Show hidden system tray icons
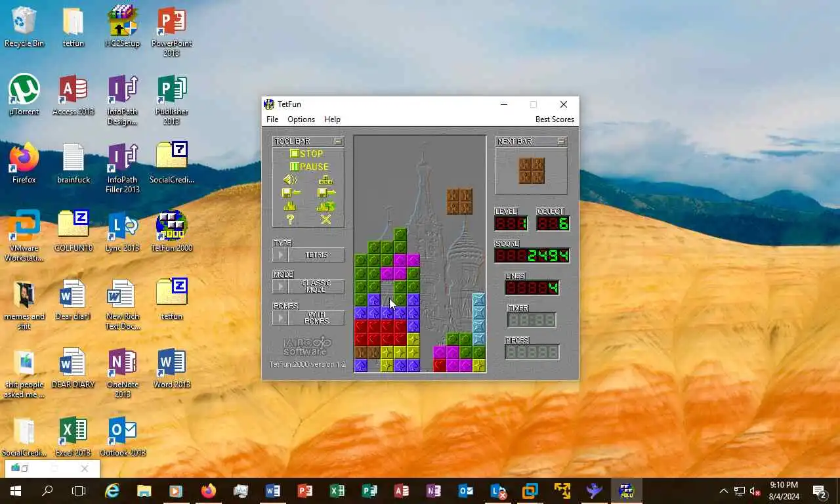 click(x=724, y=491)
